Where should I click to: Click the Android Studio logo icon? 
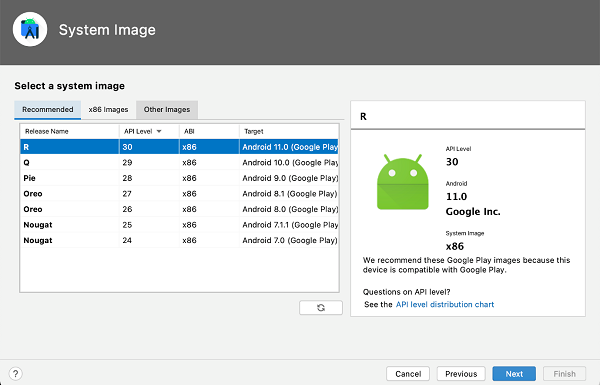30,29
